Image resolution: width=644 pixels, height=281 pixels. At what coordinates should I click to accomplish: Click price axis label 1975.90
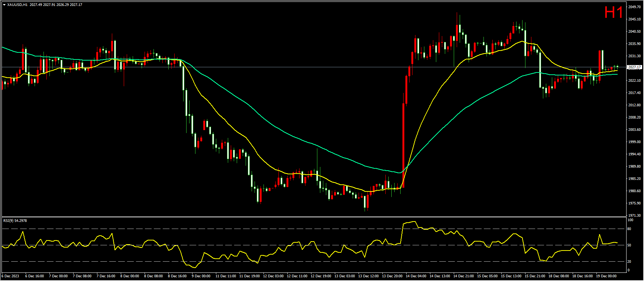635,203
